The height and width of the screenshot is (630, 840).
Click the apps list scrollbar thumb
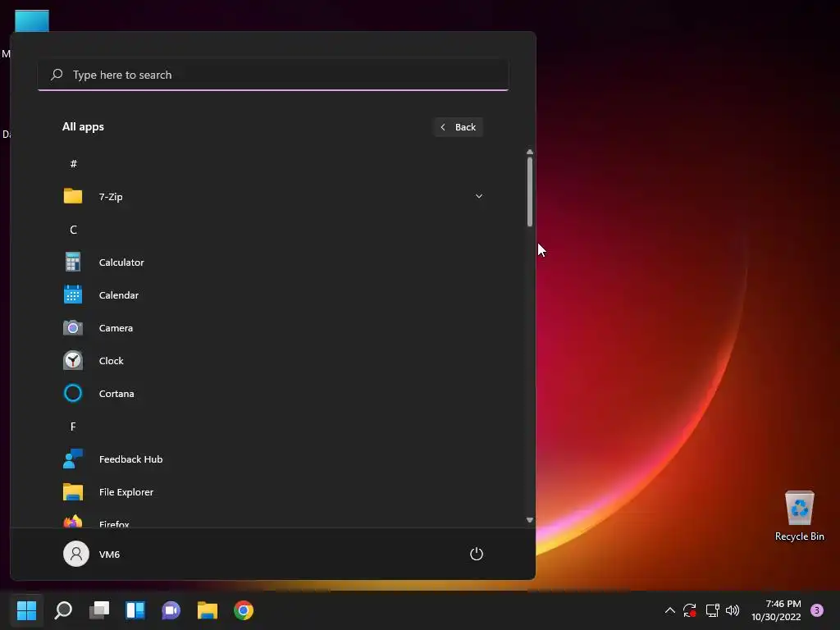click(x=530, y=192)
